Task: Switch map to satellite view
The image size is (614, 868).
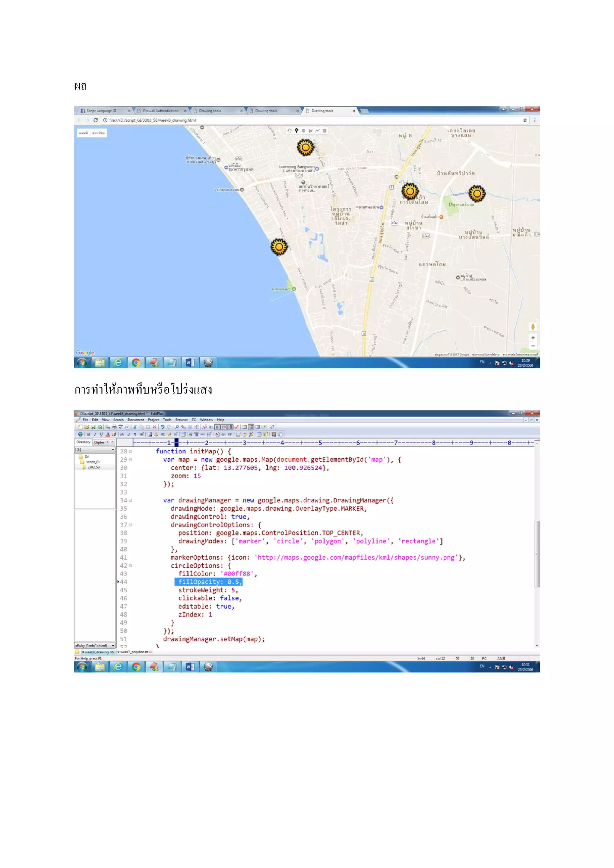Action: coord(99,133)
